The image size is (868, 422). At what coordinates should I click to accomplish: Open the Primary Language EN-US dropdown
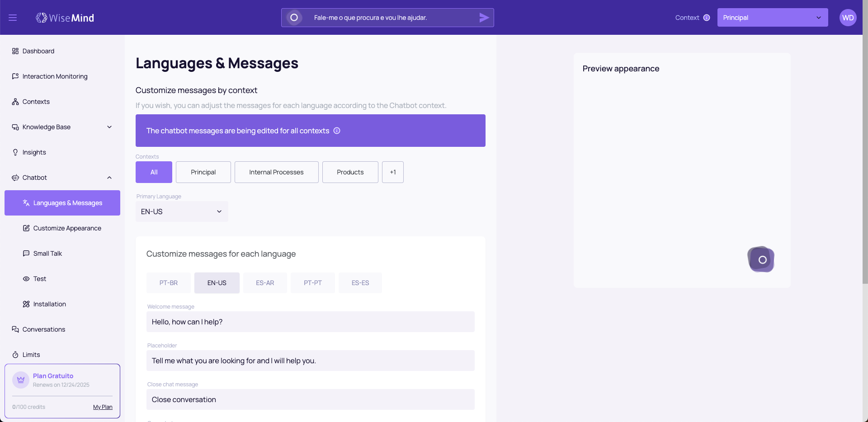[x=182, y=211]
